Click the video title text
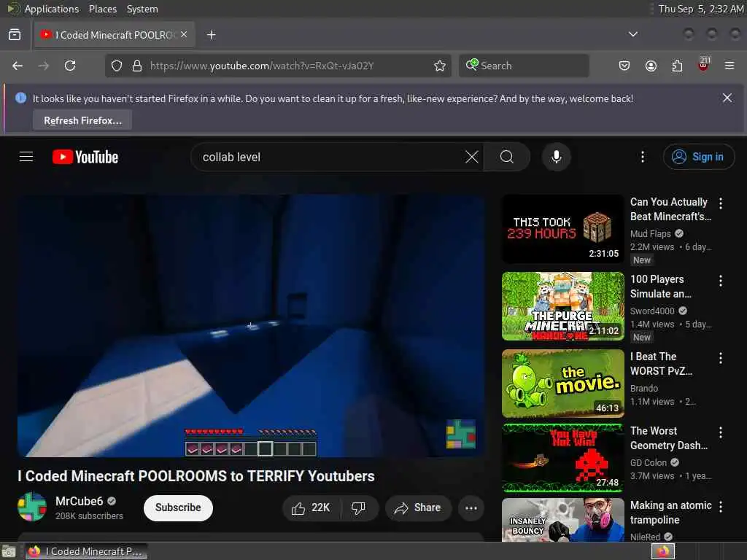The height and width of the screenshot is (560, 747). 196,475
